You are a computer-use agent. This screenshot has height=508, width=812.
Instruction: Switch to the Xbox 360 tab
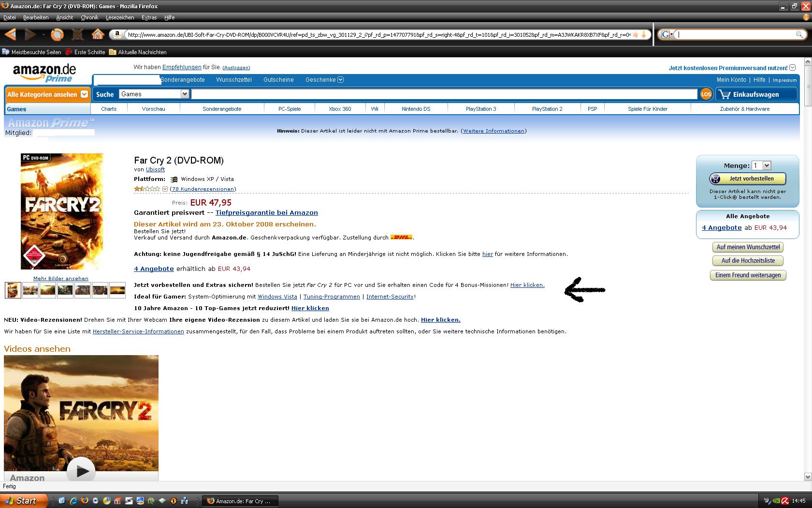(x=340, y=109)
